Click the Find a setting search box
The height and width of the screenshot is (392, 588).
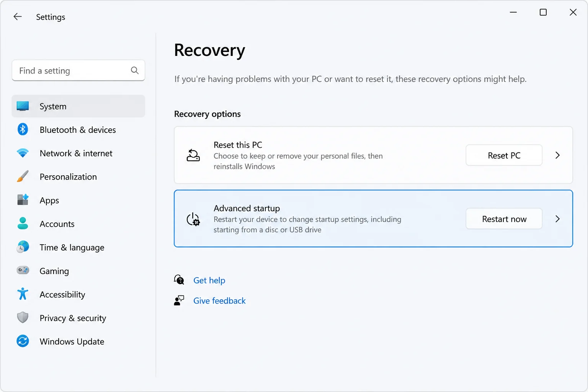coord(78,70)
